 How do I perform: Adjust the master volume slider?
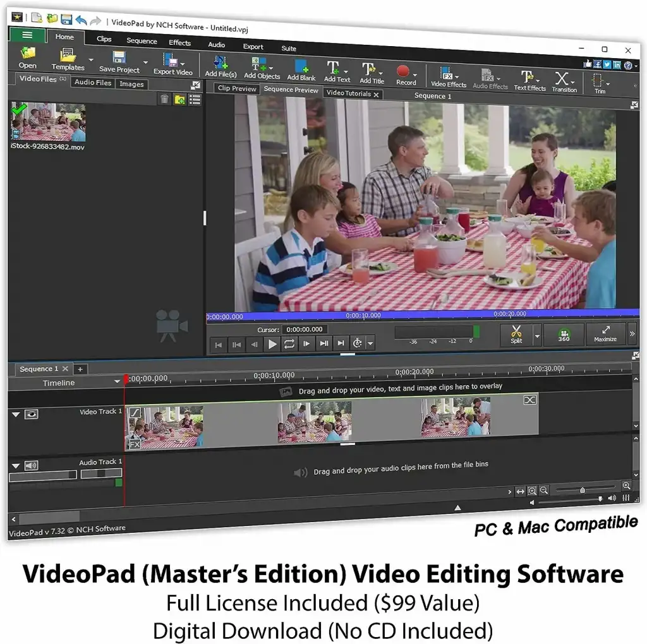570,501
